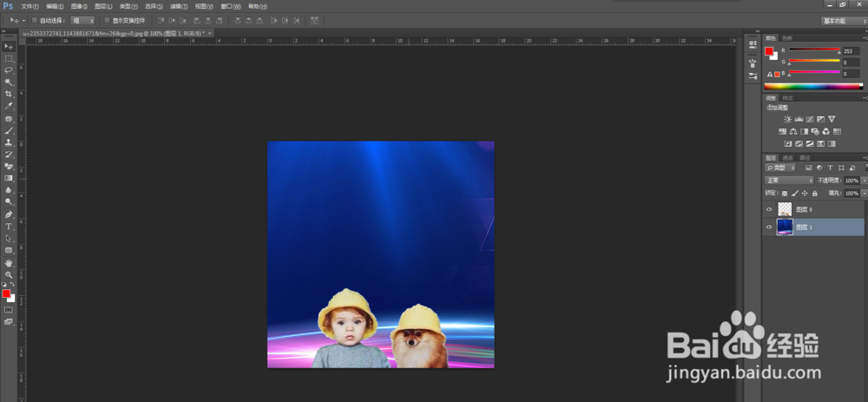Swap foreground and background colors
The height and width of the screenshot is (402, 868).
tap(13, 284)
